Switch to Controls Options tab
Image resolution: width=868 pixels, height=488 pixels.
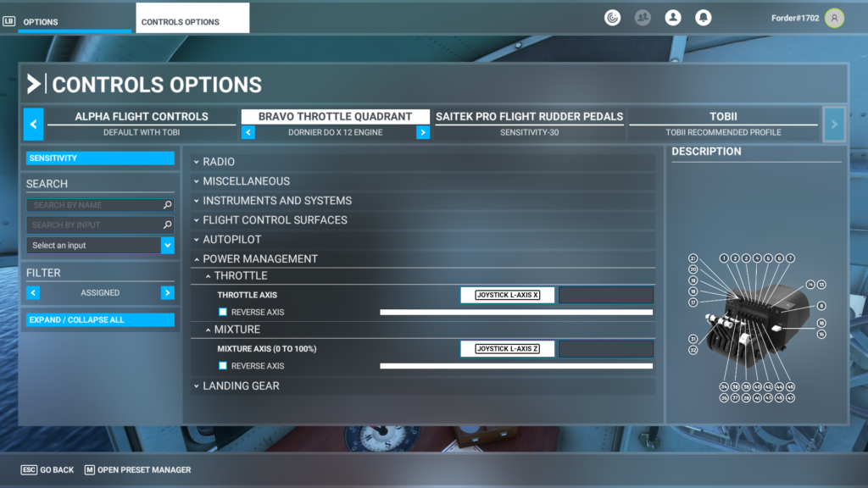192,19
